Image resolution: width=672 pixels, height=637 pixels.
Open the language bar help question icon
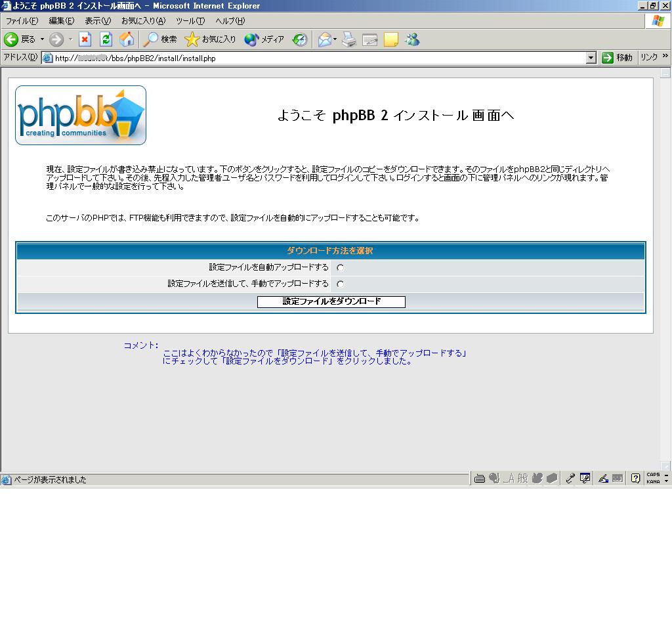coord(635,478)
